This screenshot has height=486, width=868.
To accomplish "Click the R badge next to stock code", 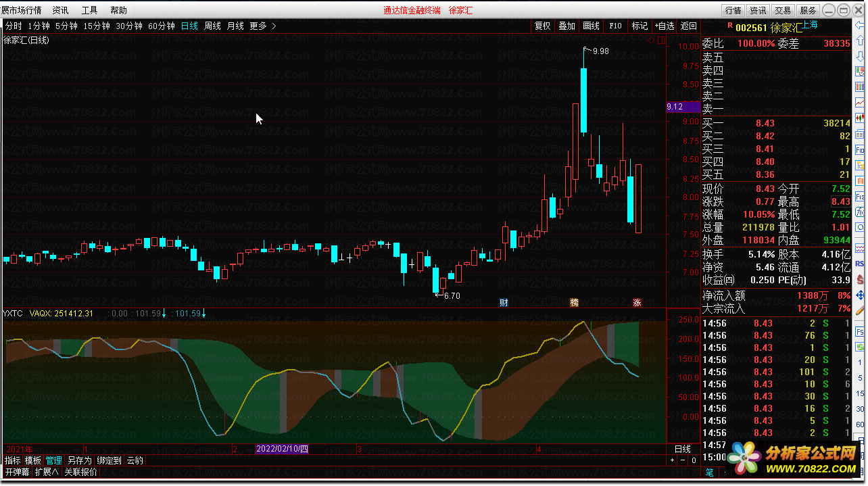I will pos(729,26).
